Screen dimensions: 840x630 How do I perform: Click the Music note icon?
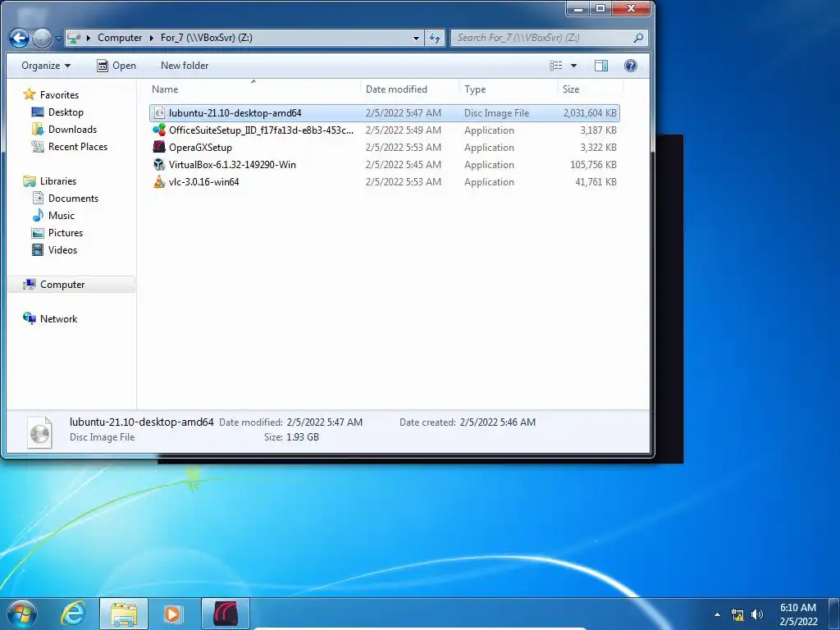[x=38, y=216]
